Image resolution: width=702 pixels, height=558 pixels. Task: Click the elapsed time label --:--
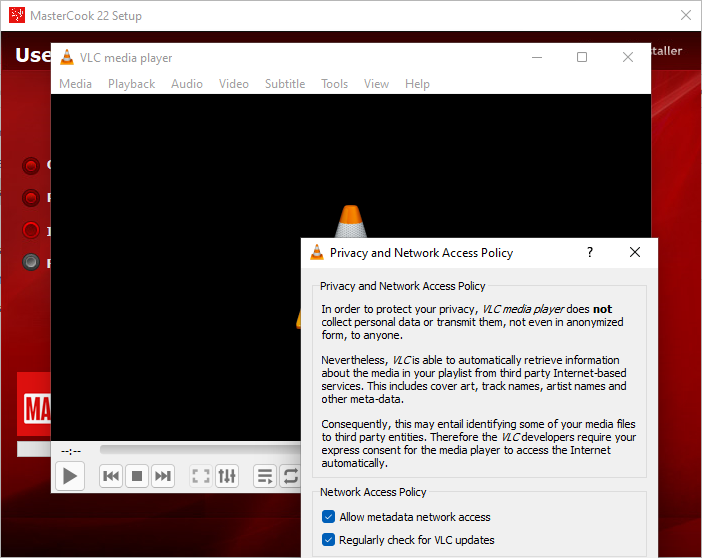coord(71,451)
